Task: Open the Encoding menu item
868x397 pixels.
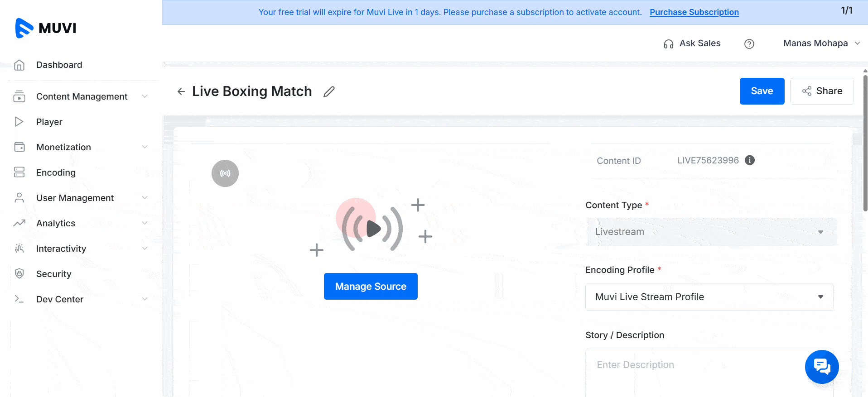Action: tap(56, 172)
